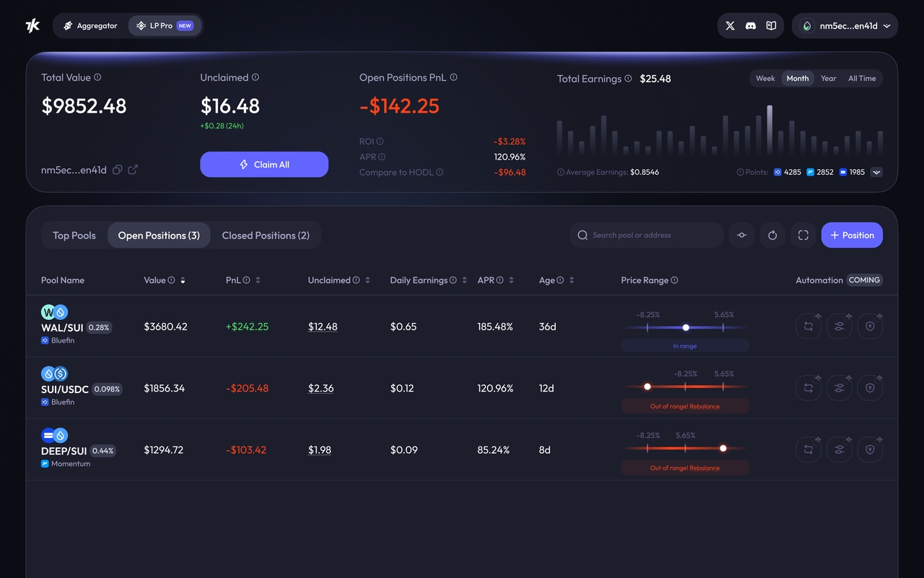The image size is (924, 578).
Task: Open the X (Twitter) social link icon
Action: [730, 26]
